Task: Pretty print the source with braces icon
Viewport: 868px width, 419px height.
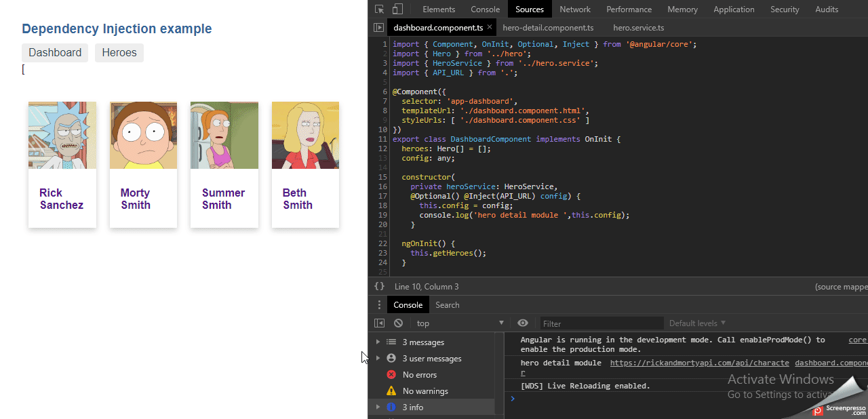Action: point(380,287)
